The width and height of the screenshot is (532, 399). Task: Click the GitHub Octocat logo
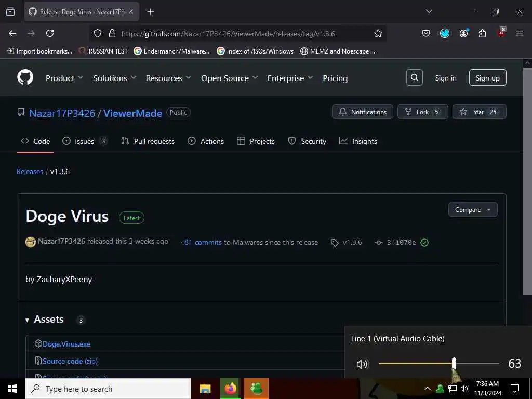tap(25, 77)
